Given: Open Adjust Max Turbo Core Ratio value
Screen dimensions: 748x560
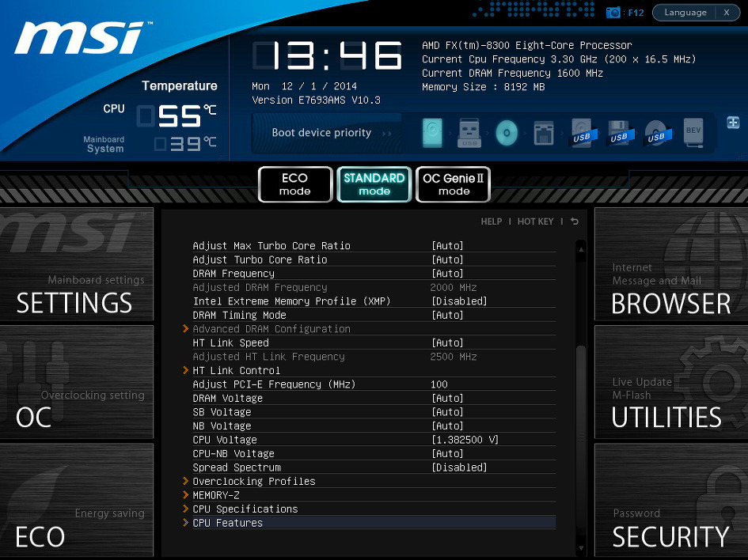Looking at the screenshot, I should (447, 246).
